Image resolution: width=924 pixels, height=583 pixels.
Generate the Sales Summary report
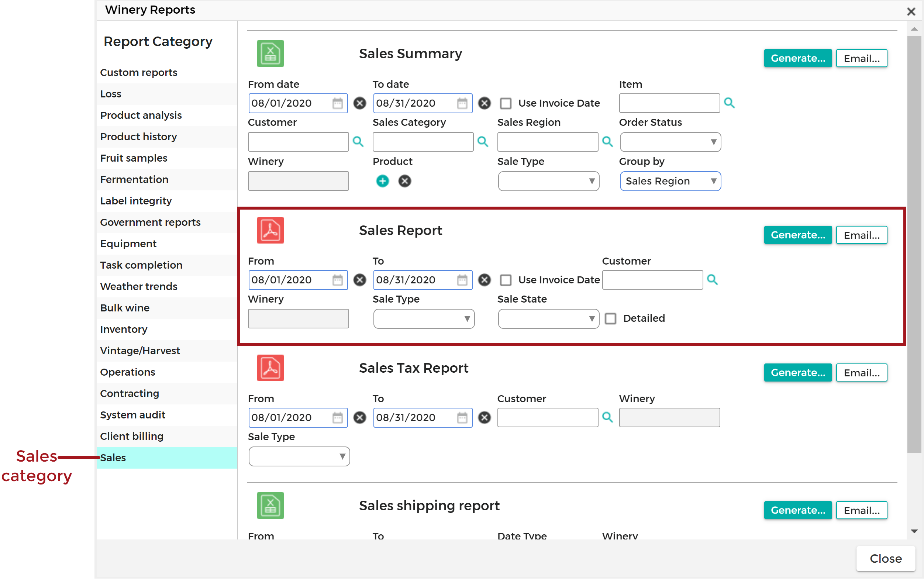point(797,58)
